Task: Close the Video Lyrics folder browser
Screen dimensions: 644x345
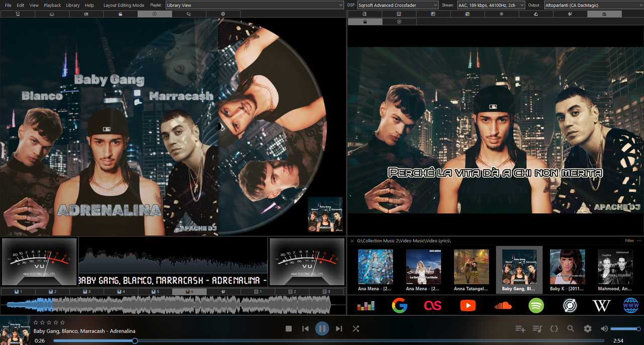Action: pyautogui.click(x=352, y=241)
